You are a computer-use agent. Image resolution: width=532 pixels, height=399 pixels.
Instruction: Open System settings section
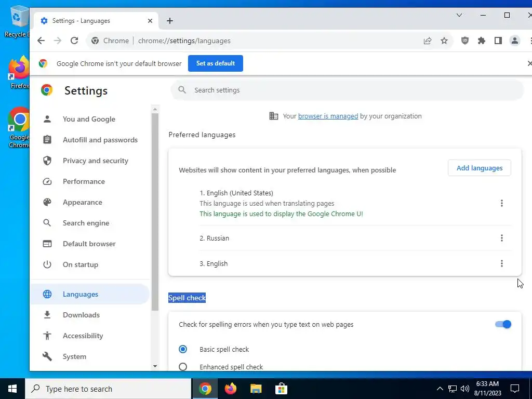point(74,356)
